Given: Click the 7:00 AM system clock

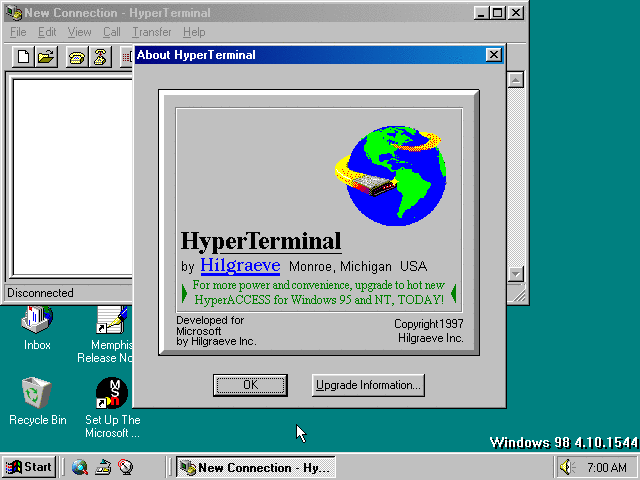Looking at the screenshot, I should click(607, 467).
